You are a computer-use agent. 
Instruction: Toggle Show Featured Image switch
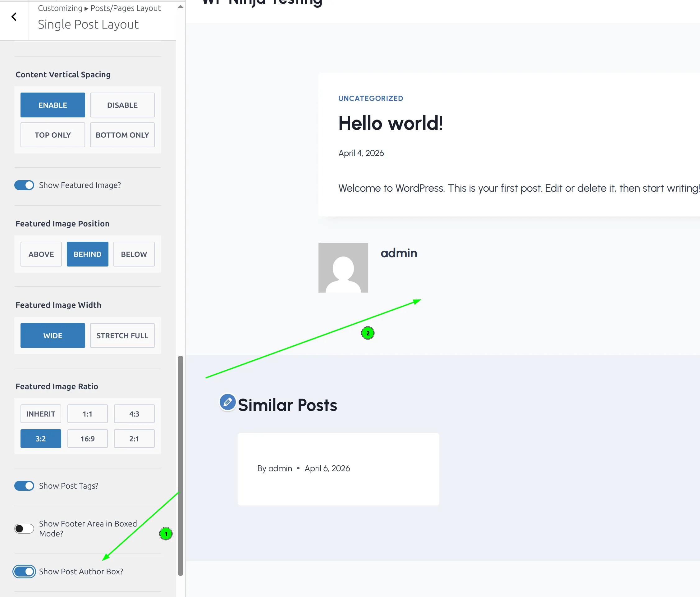[24, 185]
